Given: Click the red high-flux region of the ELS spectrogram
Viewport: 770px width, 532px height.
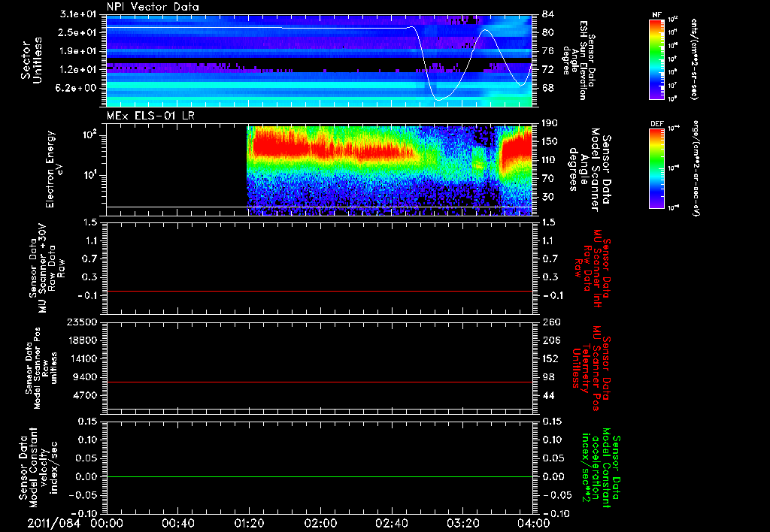Looking at the screenshot, I should 334,147.
